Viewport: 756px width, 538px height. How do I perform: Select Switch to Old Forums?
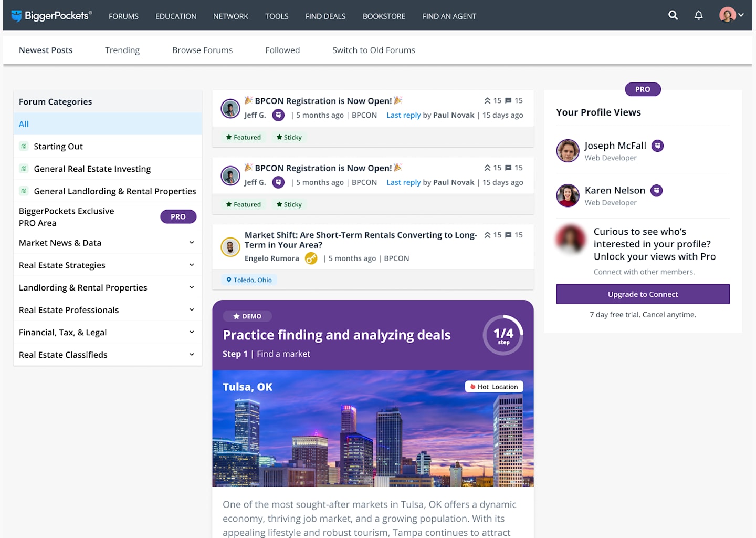[x=374, y=50]
